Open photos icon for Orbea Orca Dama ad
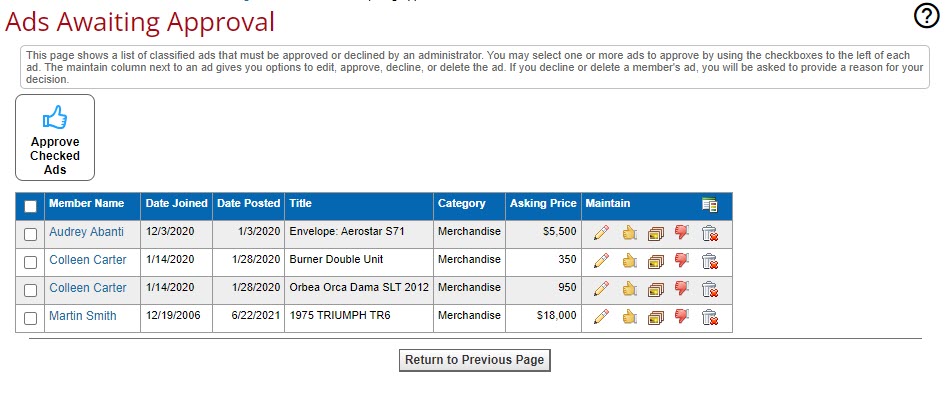The width and height of the screenshot is (951, 405). coord(656,289)
